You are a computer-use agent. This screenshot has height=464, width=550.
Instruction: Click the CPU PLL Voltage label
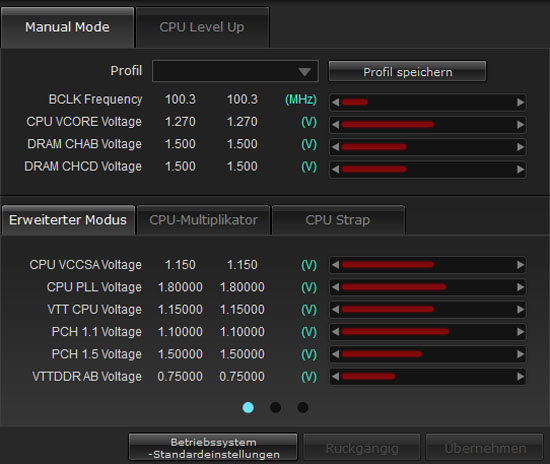(x=94, y=287)
